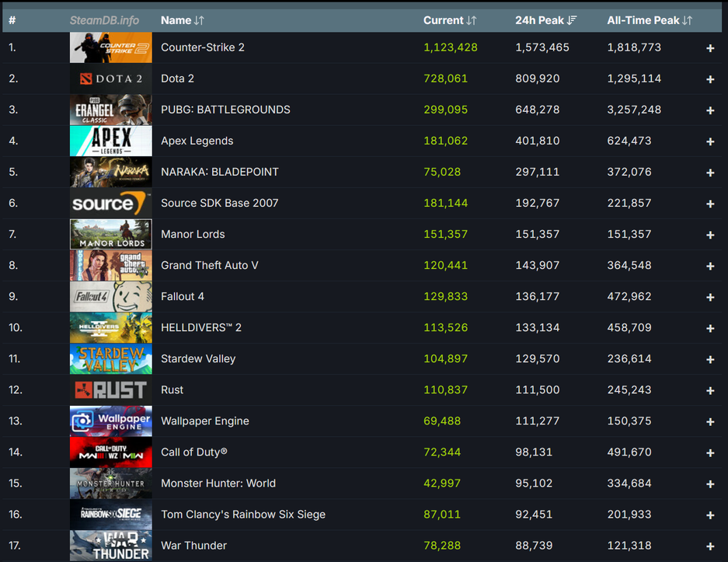Sort by All-Time Peak column
The image size is (728, 562).
click(649, 20)
